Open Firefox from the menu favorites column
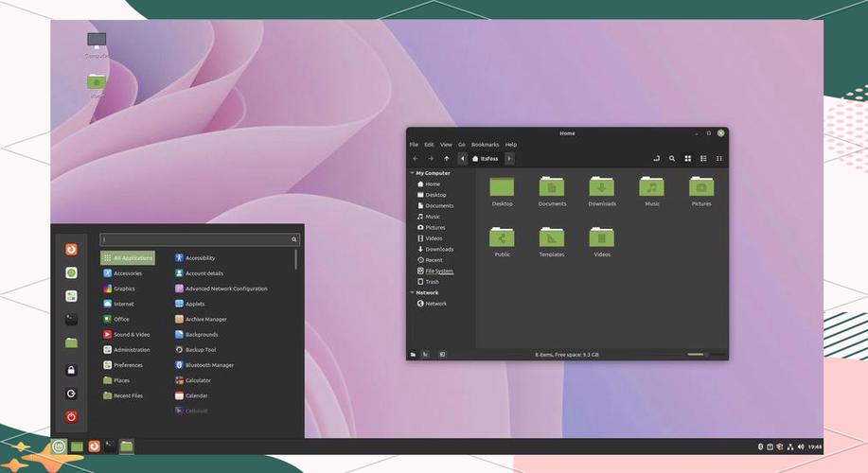Image resolution: width=868 pixels, height=473 pixels. click(71, 250)
